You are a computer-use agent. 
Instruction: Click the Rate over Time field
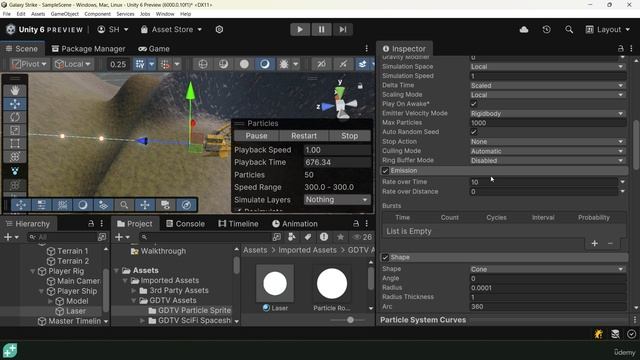point(543,182)
